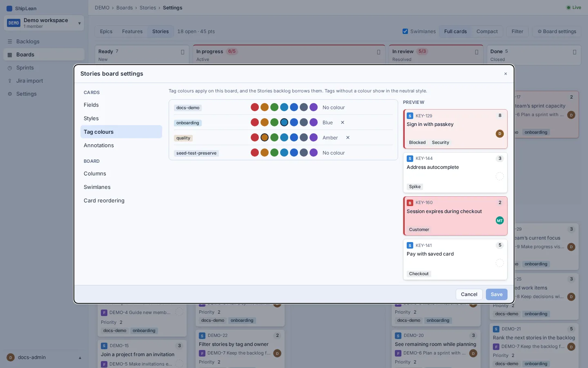
Task: Clear the Blue colour from onboarding tag
Action: (343, 123)
